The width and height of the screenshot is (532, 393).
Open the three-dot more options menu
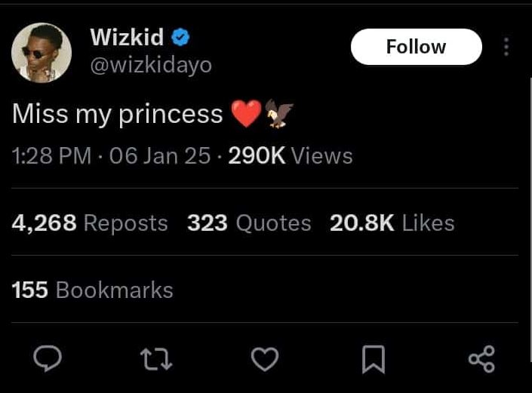506,47
